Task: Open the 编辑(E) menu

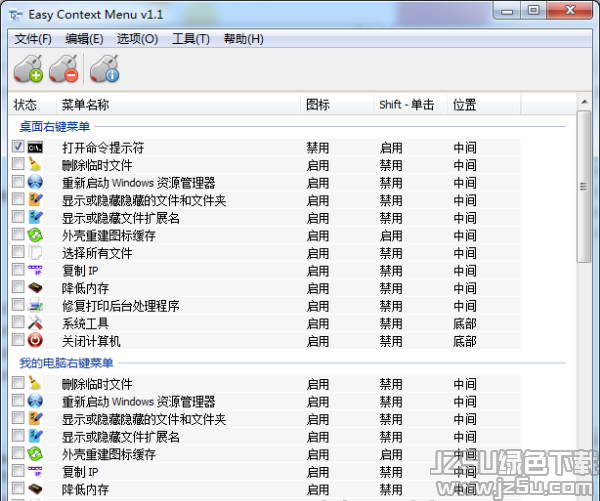Action: coord(84,39)
